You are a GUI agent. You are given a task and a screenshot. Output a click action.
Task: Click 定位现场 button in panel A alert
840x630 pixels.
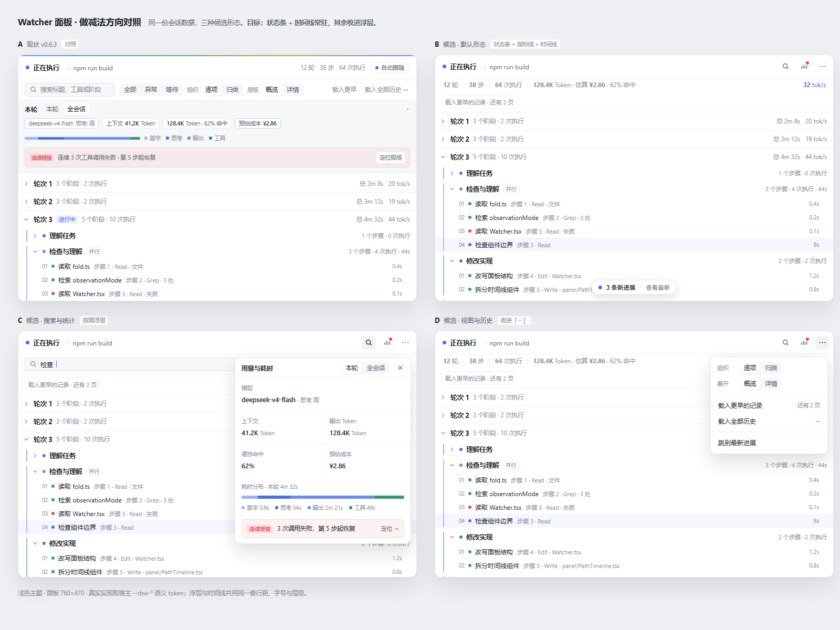click(391, 157)
